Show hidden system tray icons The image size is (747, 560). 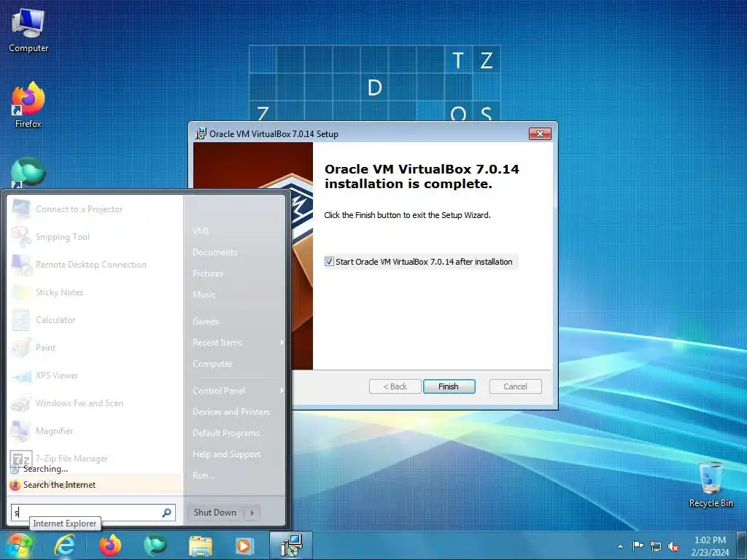620,546
